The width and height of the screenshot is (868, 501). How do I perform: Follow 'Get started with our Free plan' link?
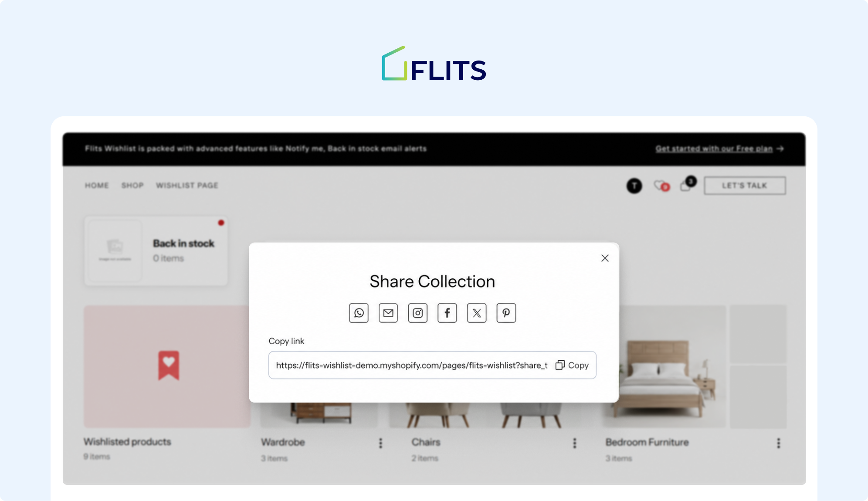point(719,149)
